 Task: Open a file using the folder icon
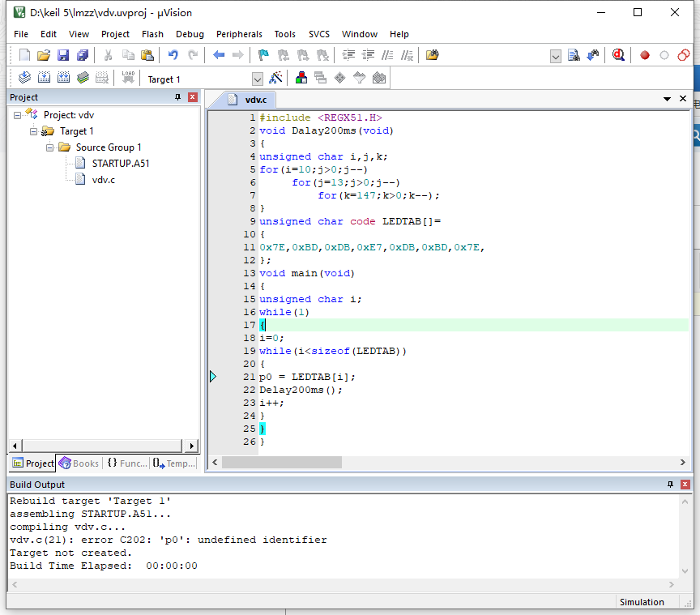pos(44,55)
